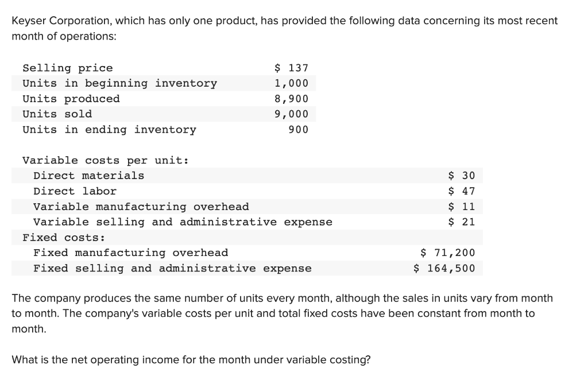
Task: Click the Units produced label
Action: (71, 99)
